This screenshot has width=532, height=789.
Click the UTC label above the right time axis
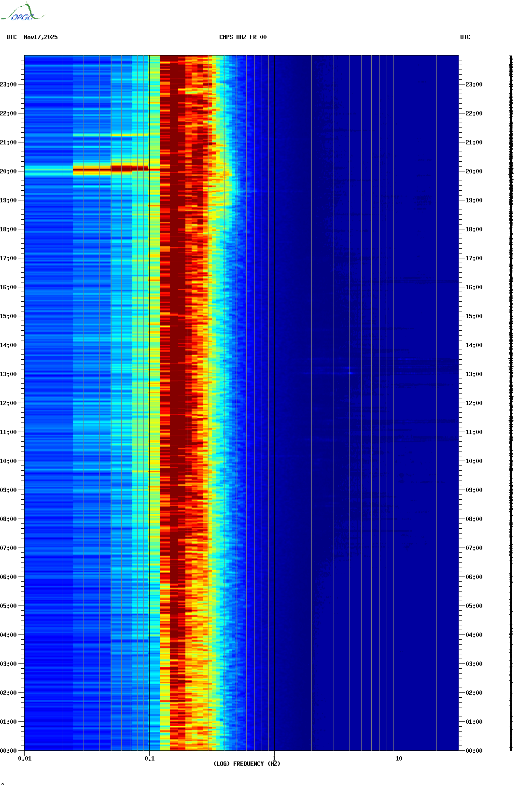(465, 37)
